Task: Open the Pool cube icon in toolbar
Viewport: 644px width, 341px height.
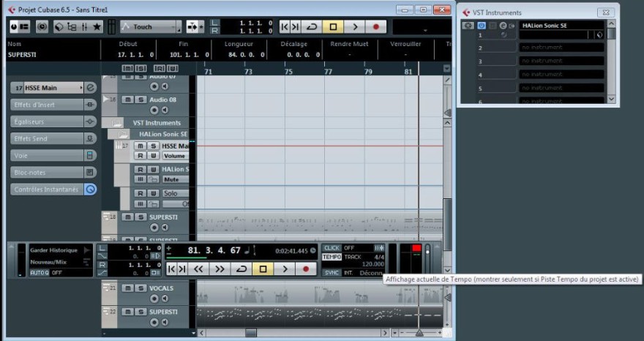Action: tap(59, 26)
